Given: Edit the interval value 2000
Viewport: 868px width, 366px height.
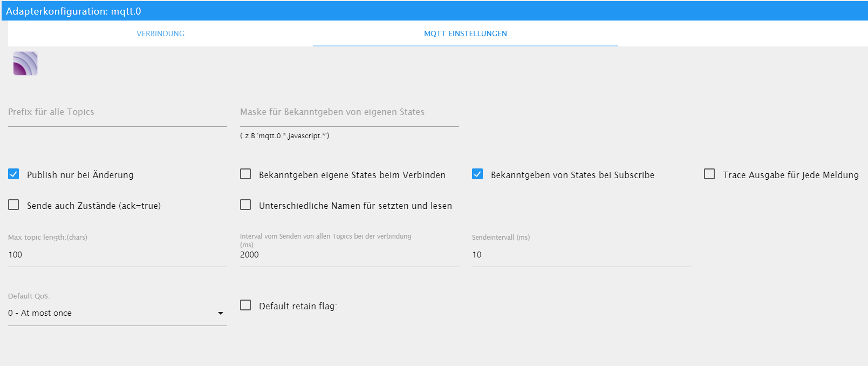Looking at the screenshot, I should (350, 255).
